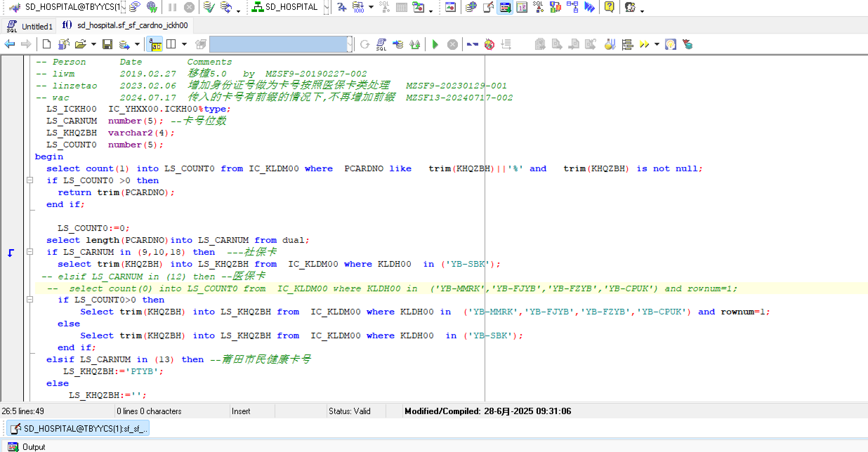Click the yellow fast-forward arrows icon

644,45
